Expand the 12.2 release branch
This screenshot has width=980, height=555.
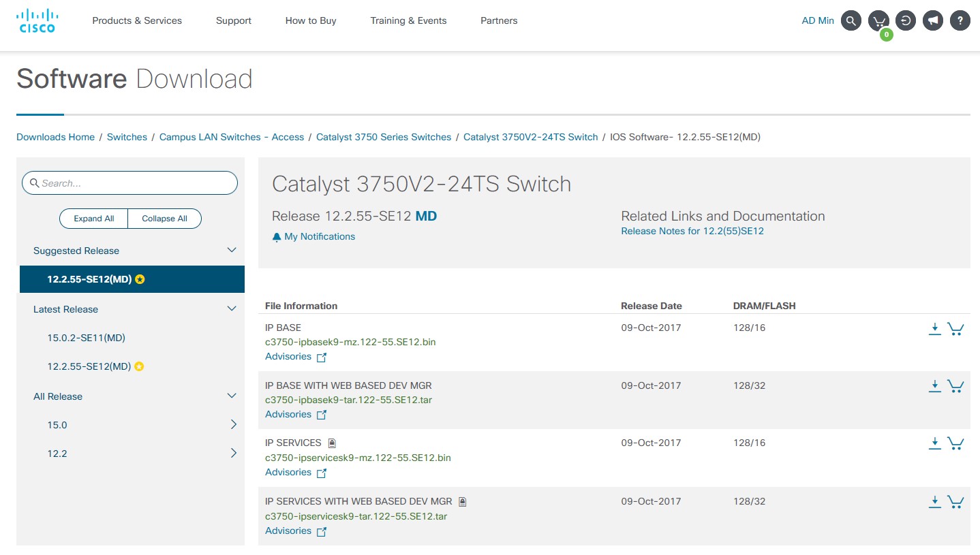tap(234, 454)
